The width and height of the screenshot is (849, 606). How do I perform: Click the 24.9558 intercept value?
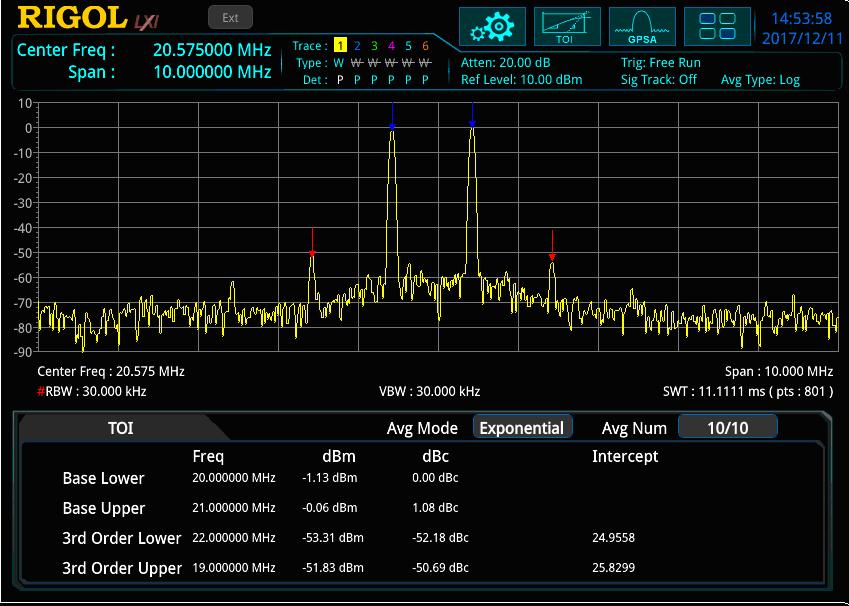(x=613, y=537)
